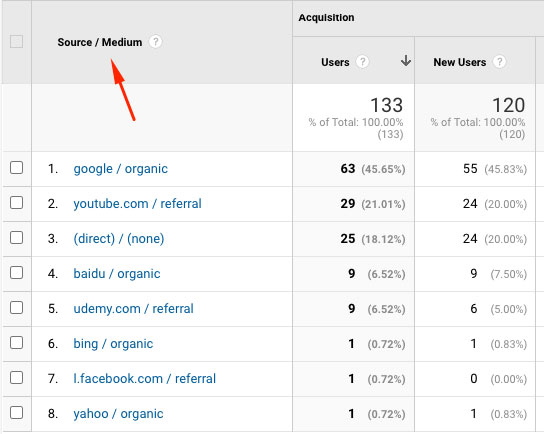Select Users cell 25 (18.12%)

[x=373, y=239]
